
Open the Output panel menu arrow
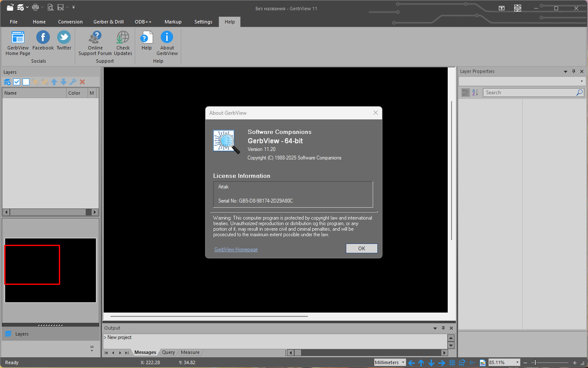point(435,328)
